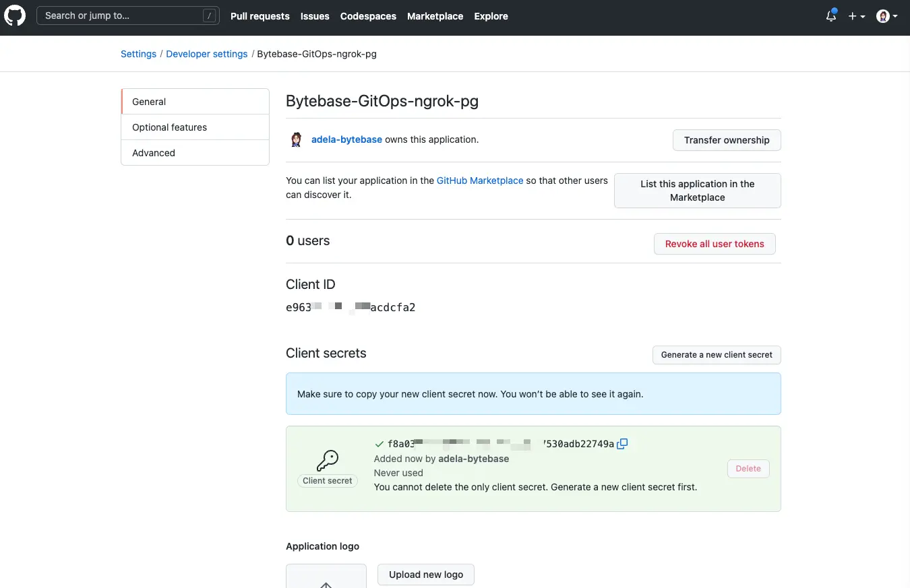Open the notification bell
The width and height of the screenshot is (910, 588).
(830, 16)
